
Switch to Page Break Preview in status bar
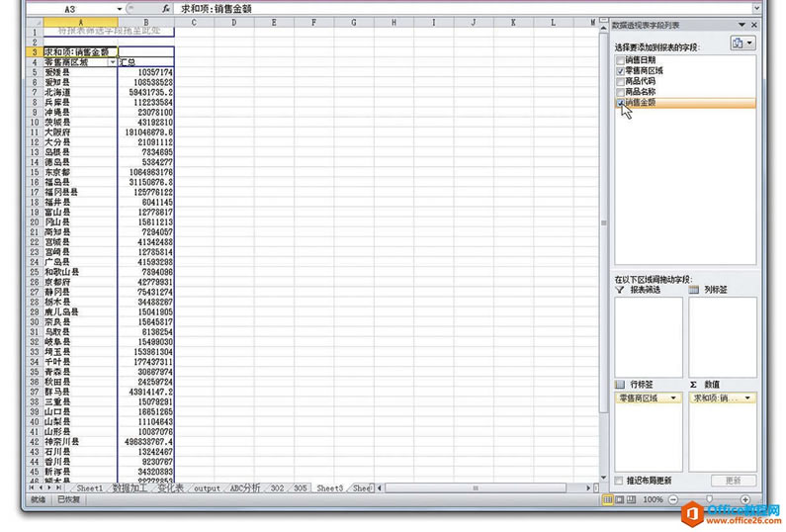click(x=631, y=499)
